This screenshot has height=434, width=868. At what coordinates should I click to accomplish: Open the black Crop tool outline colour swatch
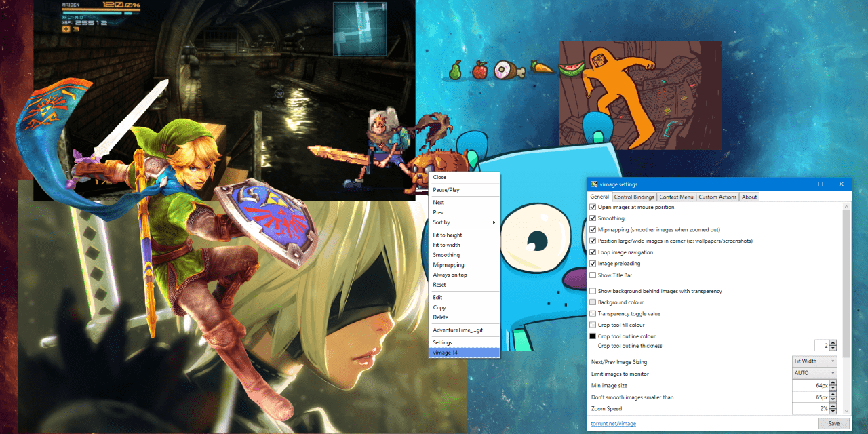coord(593,336)
